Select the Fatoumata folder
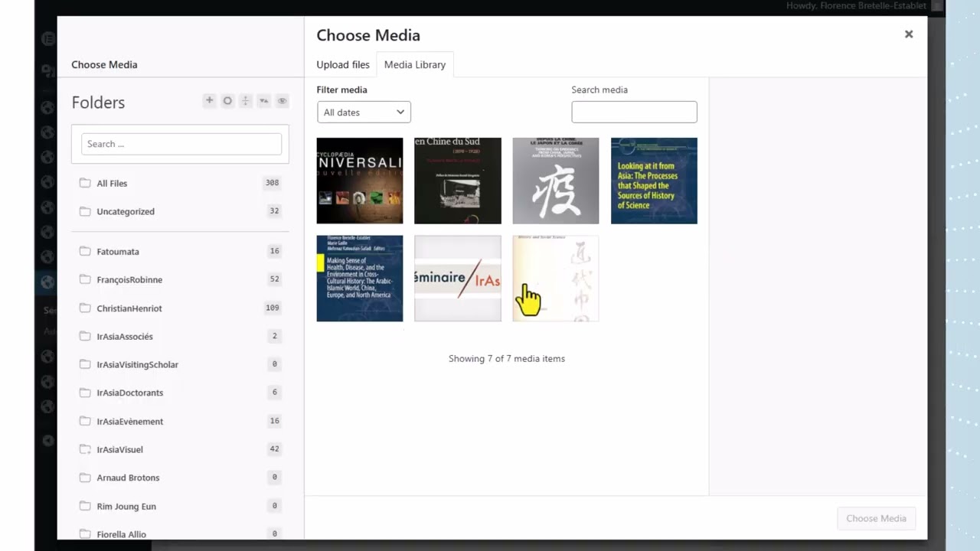Image resolution: width=980 pixels, height=551 pixels. click(180, 252)
